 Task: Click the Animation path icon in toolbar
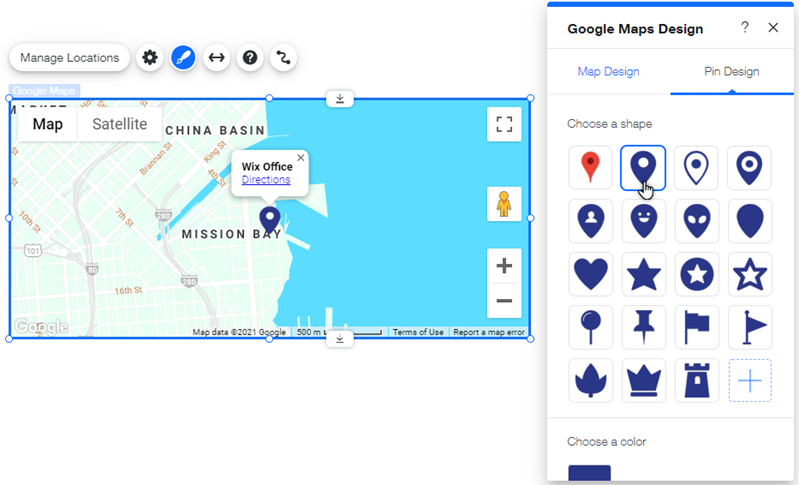(x=283, y=58)
